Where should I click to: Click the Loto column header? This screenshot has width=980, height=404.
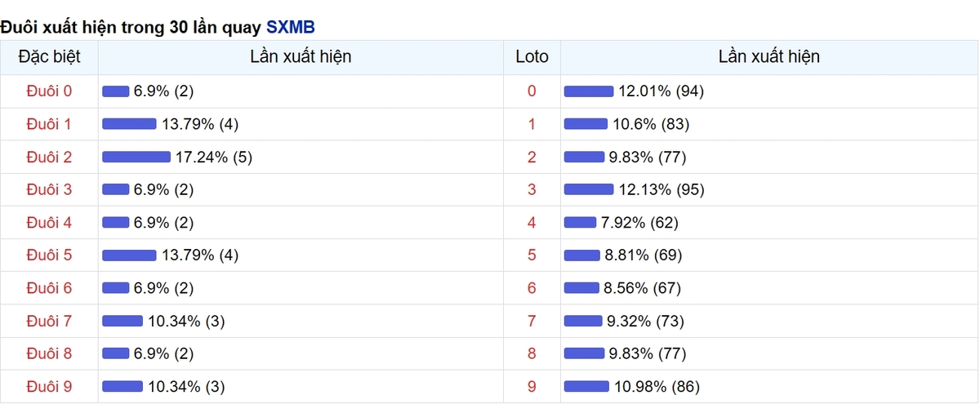532,57
